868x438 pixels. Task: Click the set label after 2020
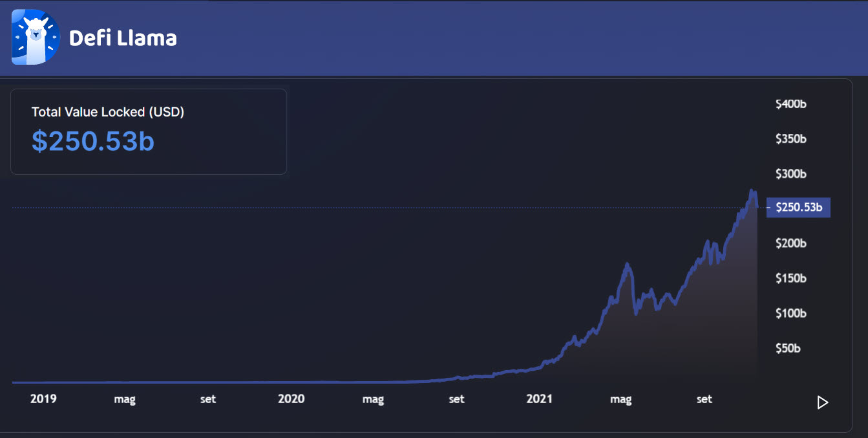(x=456, y=399)
